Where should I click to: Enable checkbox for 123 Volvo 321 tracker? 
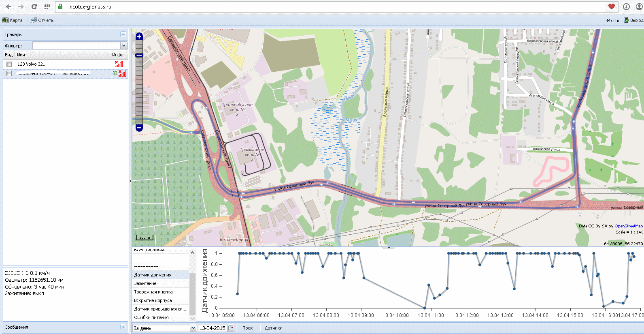point(9,64)
